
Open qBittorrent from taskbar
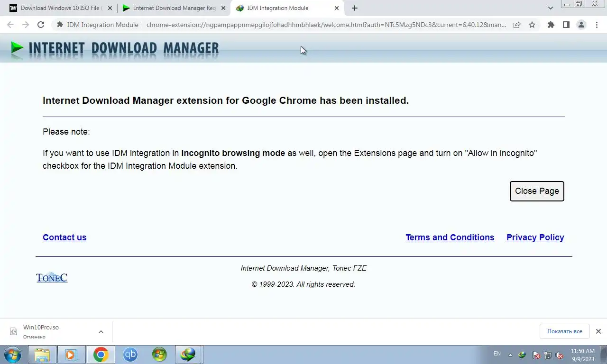130,355
